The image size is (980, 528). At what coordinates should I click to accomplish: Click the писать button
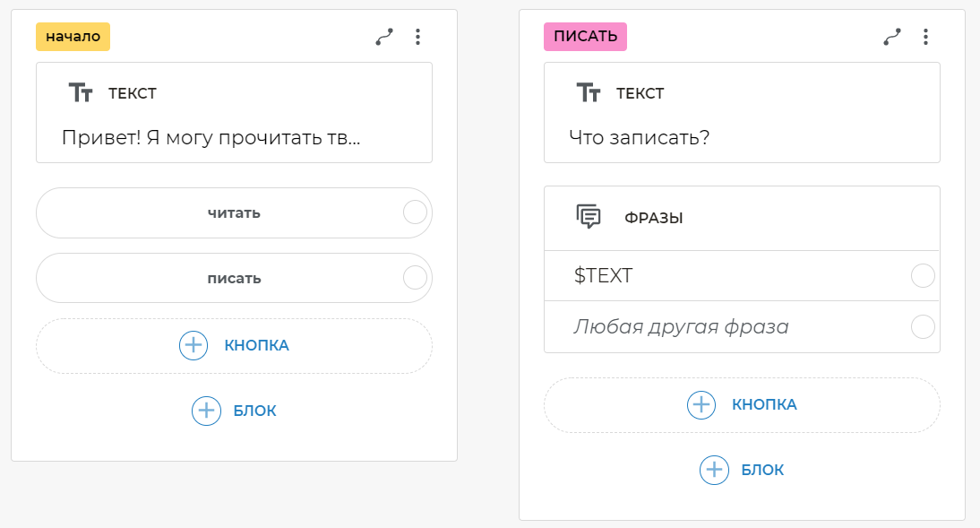click(234, 278)
